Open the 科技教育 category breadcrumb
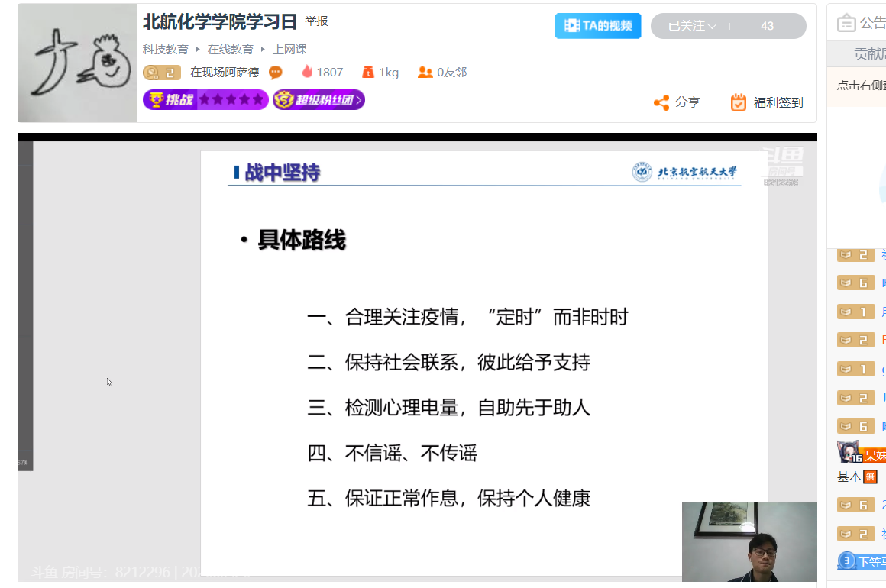Viewport: 886px width, 588px height. point(165,49)
